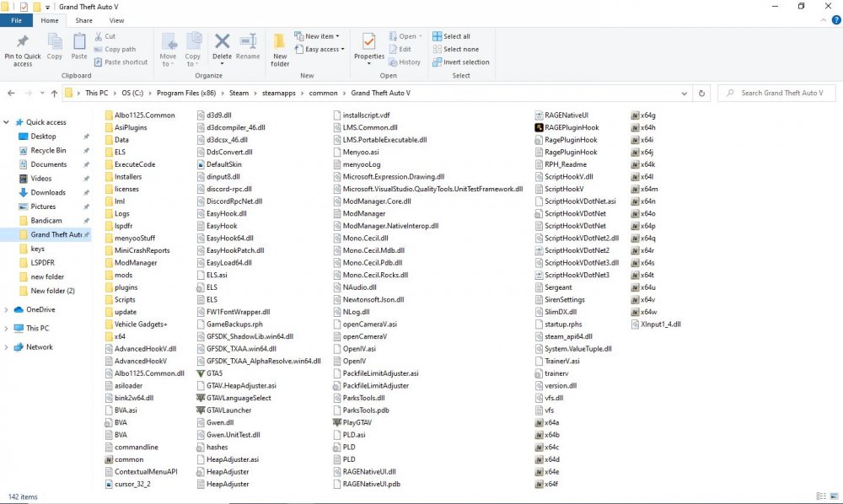Click the Up one level arrow
843x504 pixels.
(x=54, y=93)
